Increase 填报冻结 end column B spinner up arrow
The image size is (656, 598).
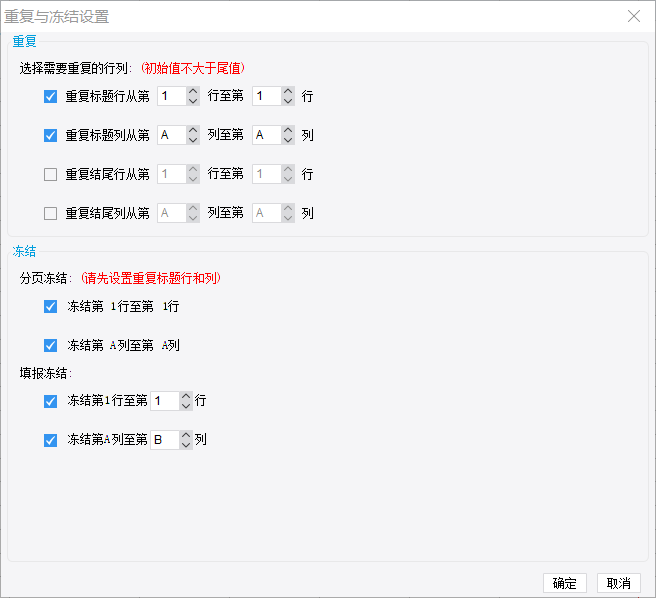(x=186, y=435)
